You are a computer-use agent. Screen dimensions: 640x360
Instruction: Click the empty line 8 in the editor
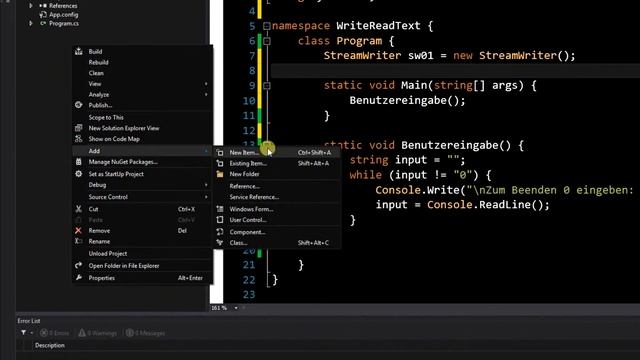tap(455, 71)
